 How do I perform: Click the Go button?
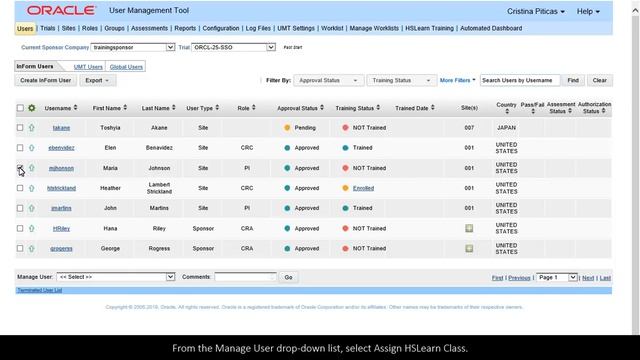[x=289, y=277]
